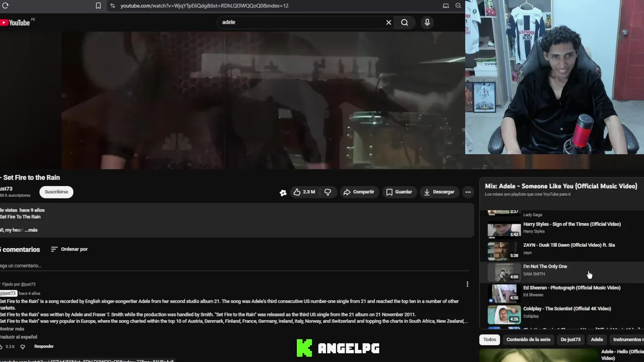The image size is (644, 362).
Task: Dislike the video with thumbs-down
Action: [328, 192]
